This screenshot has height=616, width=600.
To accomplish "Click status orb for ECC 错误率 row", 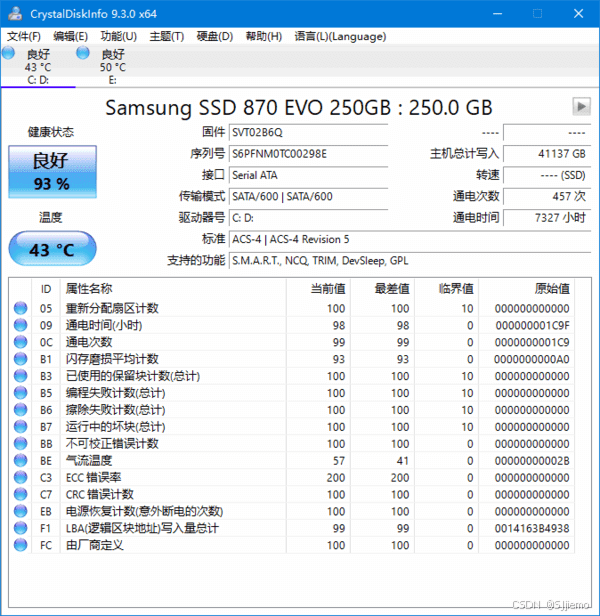I will [x=20, y=477].
